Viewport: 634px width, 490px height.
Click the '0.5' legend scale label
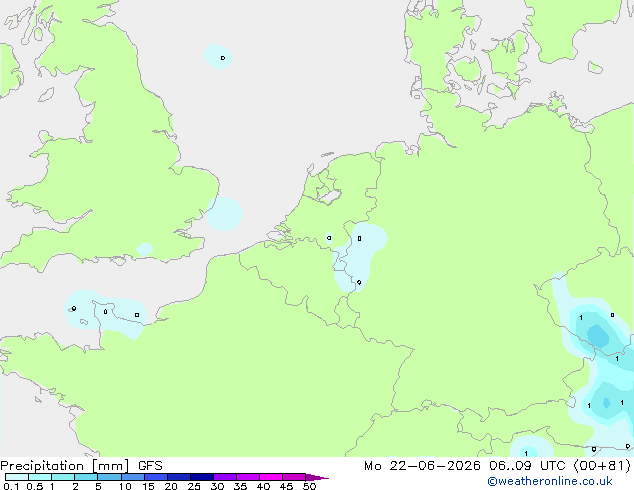[35, 486]
